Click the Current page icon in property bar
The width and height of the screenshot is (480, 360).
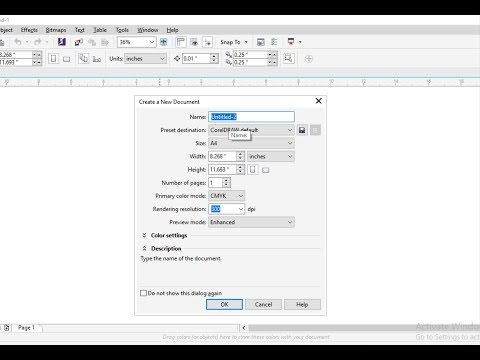[x=97, y=59]
